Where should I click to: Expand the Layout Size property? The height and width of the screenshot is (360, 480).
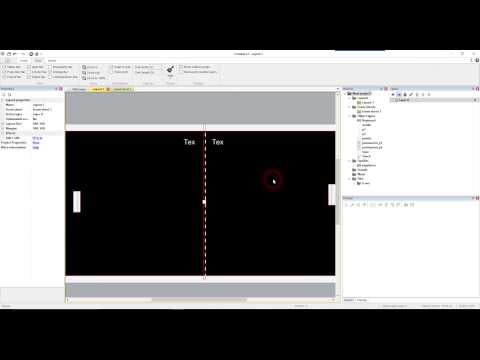pos(3,124)
